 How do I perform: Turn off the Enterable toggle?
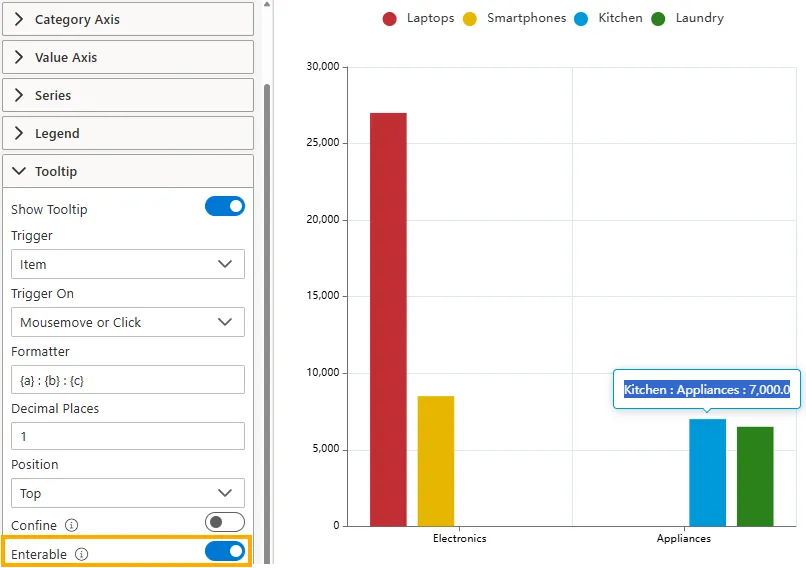(224, 551)
